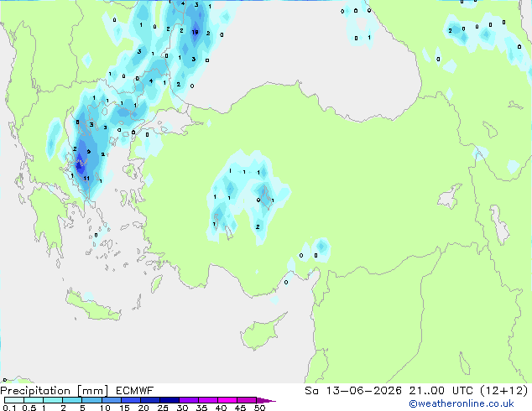Click the 0.5–1 mm legend color swatch
The image size is (532, 411).
(34, 400)
